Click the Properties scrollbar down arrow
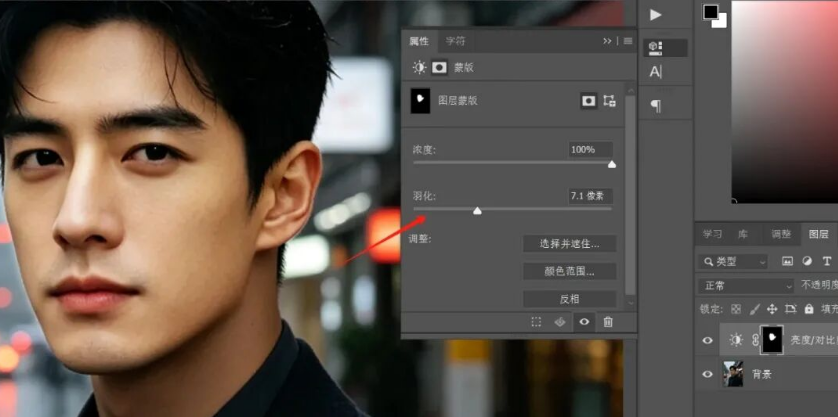Viewport: 838px width, 417px height. tap(631, 303)
